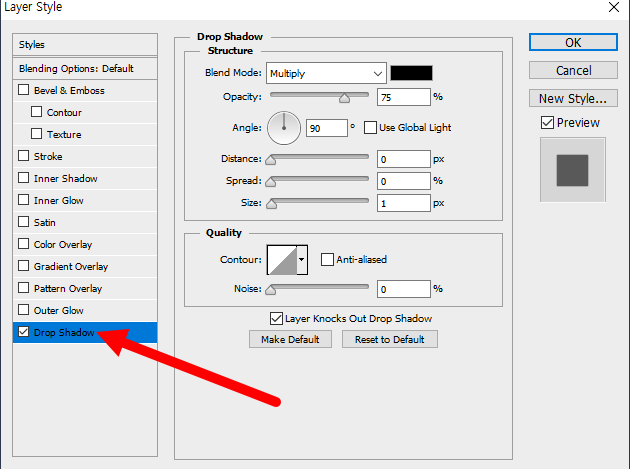This screenshot has width=630, height=469.
Task: Select the Outer Glow row label
Action: point(59,310)
